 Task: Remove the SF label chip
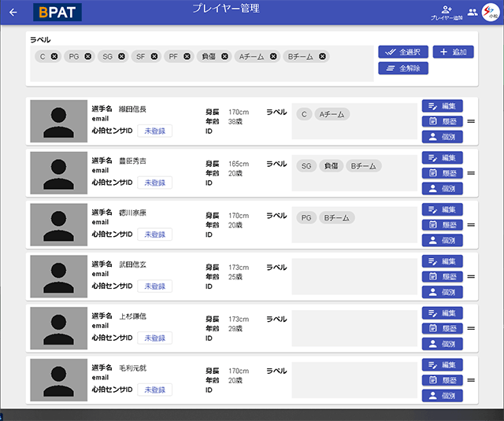tap(154, 56)
